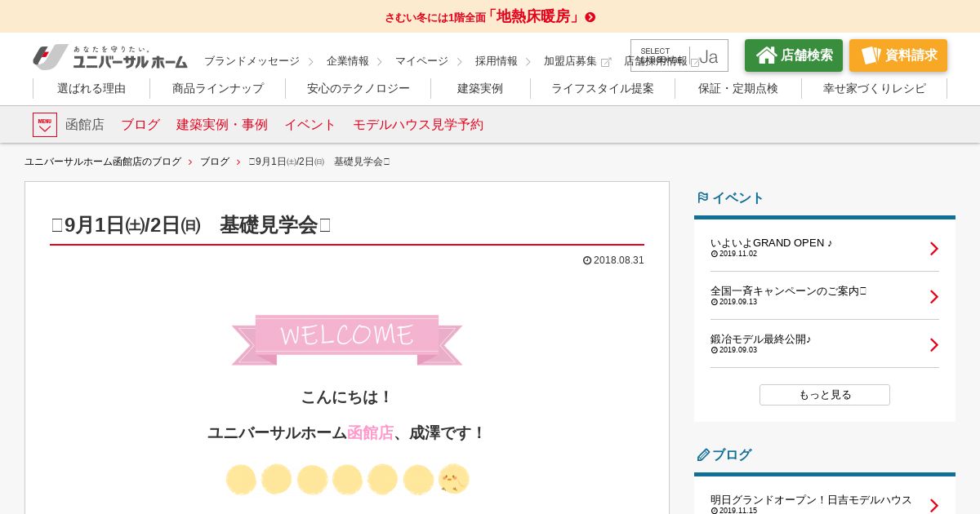
Task: Open event 全国一斉キャンペーンのご案内
Action: point(788,290)
